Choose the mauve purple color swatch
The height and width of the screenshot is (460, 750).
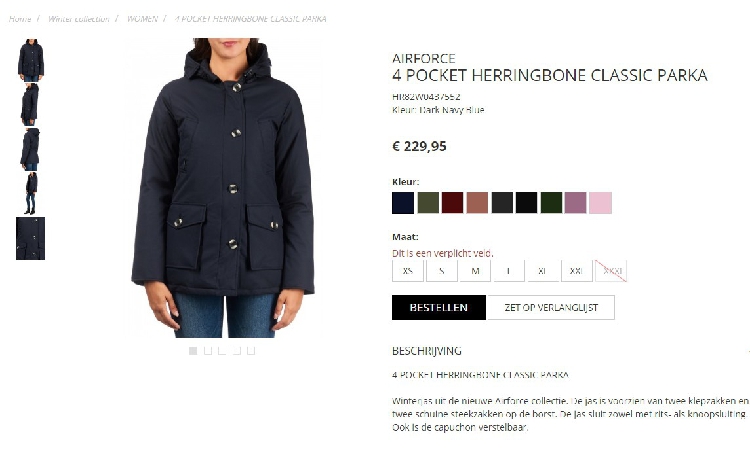coord(575,203)
